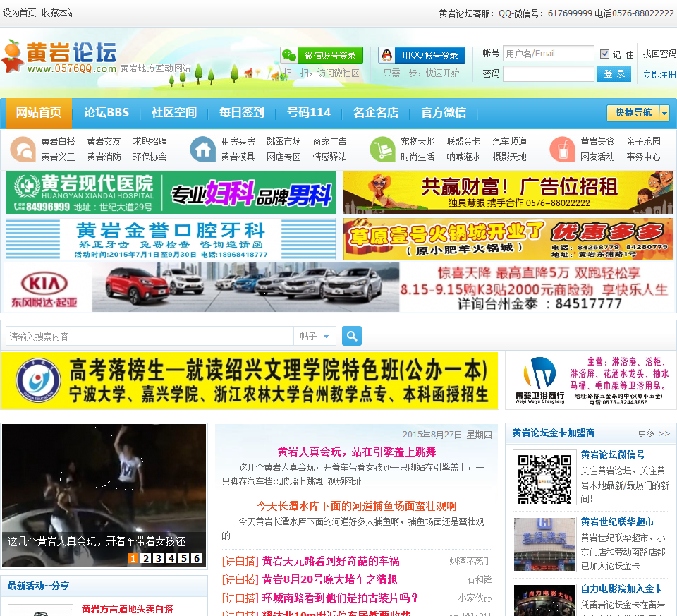Focus the username/Email input field
Image resolution: width=677 pixels, height=616 pixels.
click(549, 54)
